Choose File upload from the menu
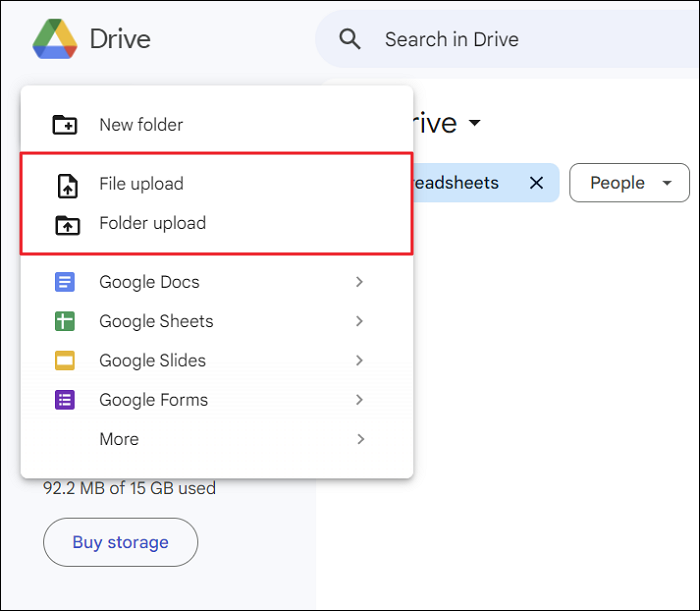The image size is (700, 611). tap(141, 184)
